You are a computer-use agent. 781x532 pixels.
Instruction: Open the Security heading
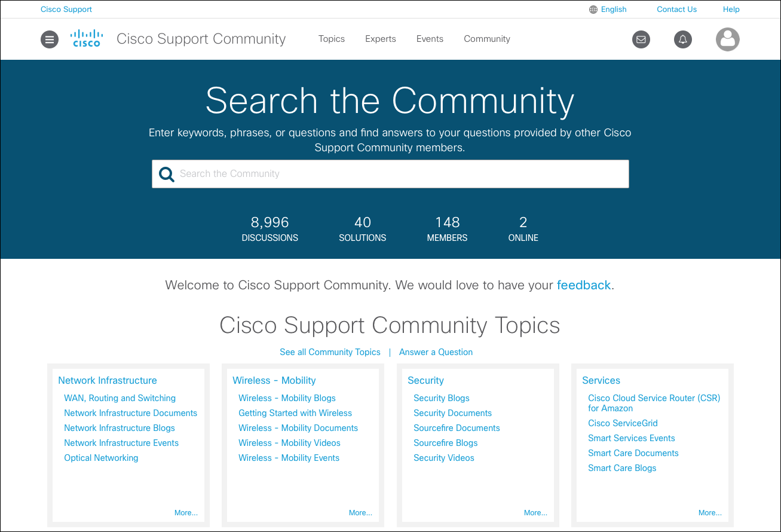425,380
